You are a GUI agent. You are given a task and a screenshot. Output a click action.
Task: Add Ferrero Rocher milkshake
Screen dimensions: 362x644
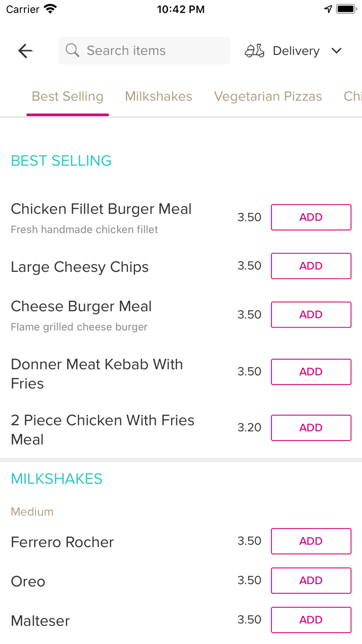[x=311, y=541]
